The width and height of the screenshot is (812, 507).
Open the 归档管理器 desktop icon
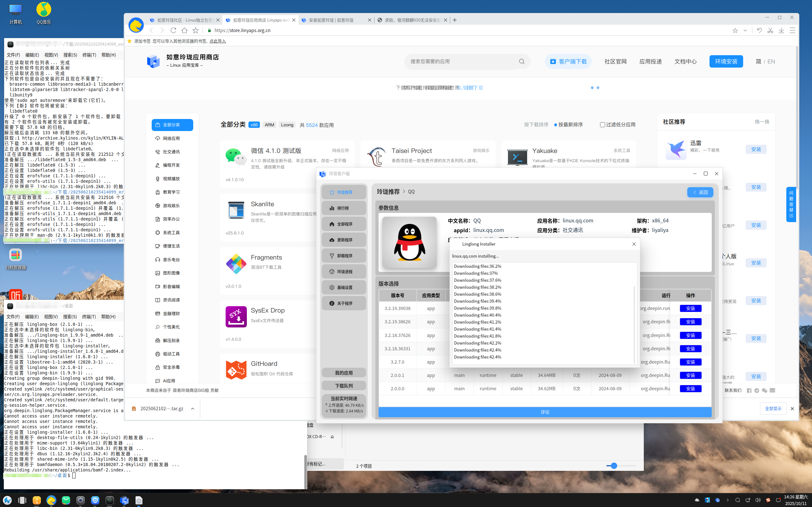pos(16,259)
